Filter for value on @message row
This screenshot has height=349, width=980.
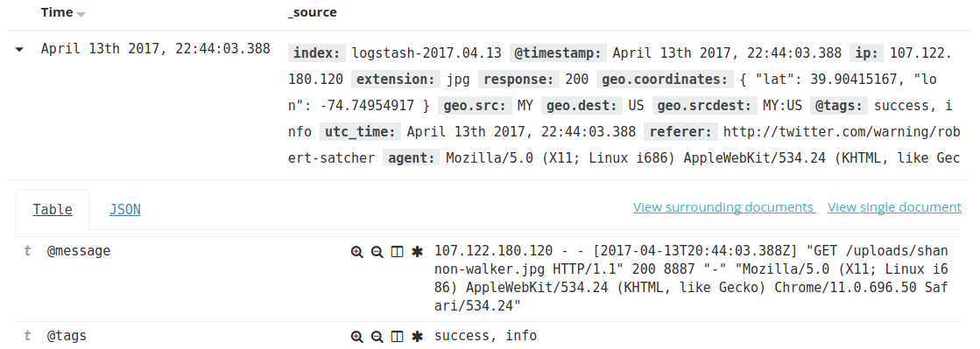click(356, 252)
